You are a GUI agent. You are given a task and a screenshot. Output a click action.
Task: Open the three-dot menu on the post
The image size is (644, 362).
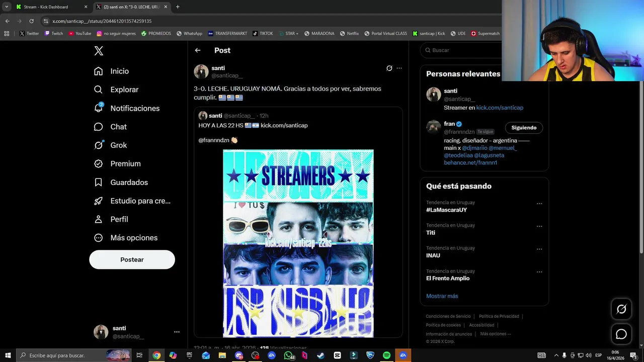point(399,68)
